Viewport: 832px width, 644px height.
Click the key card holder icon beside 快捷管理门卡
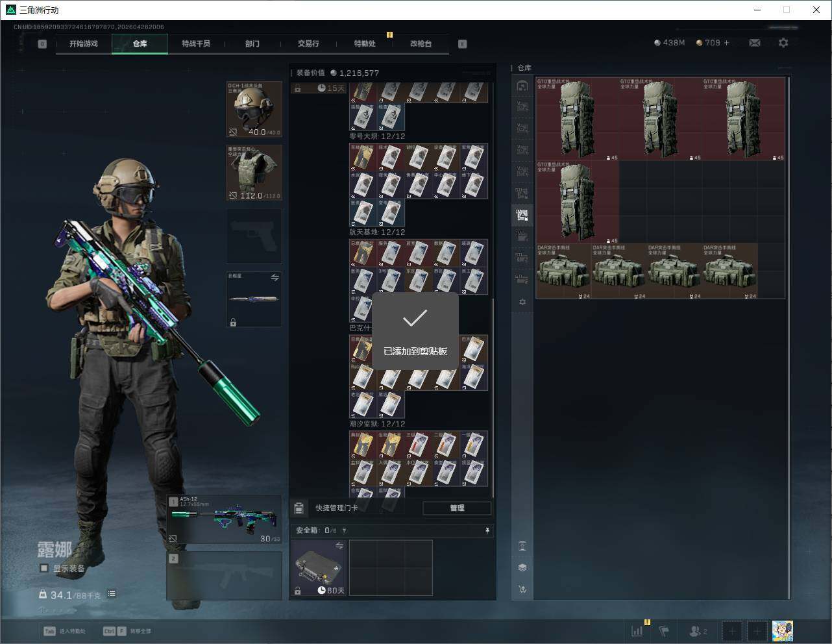tap(299, 508)
